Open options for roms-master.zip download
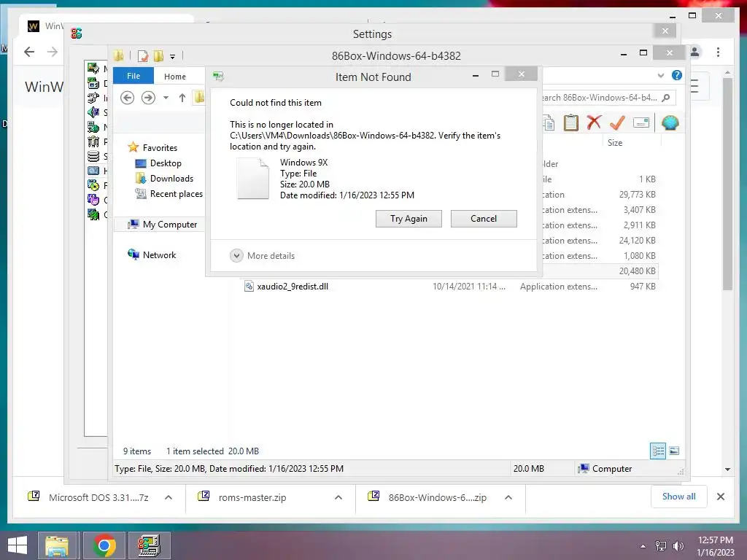This screenshot has width=747, height=560. 338,497
